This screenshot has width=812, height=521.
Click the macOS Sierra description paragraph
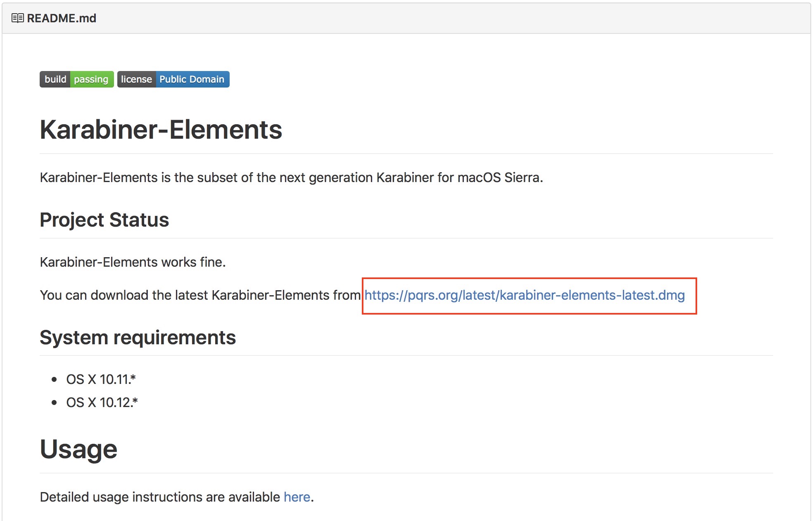point(291,178)
